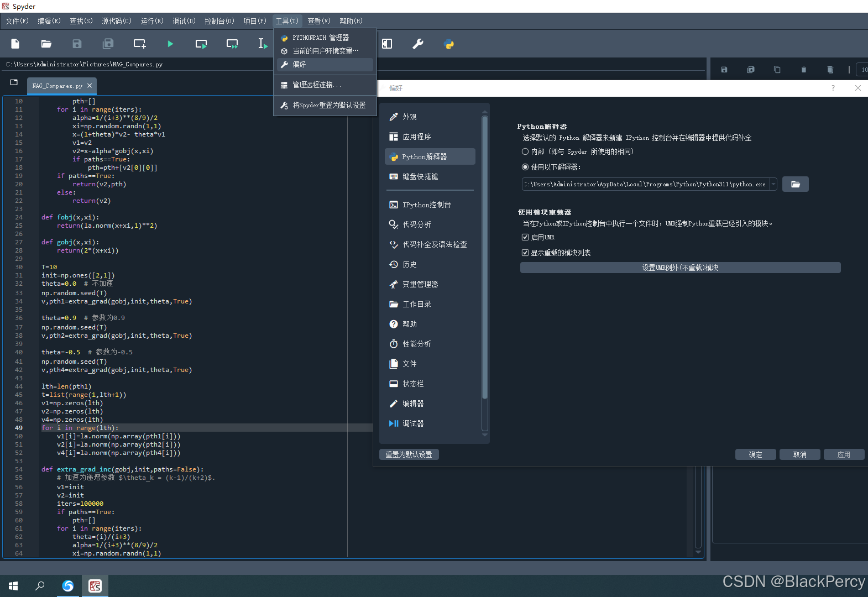
Task: Choose 将Spyder重置为默认设置 menu entry
Action: tap(325, 105)
